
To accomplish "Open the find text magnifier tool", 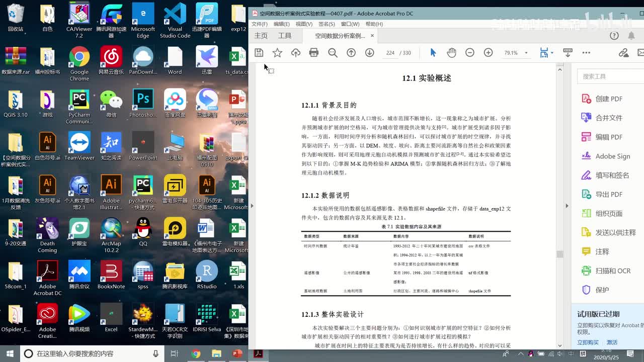I will [333, 53].
